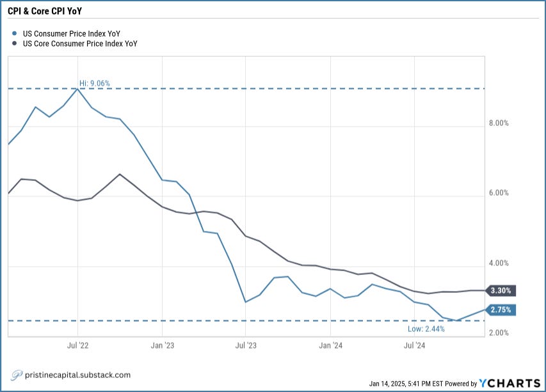The image size is (546, 392).
Task: Click the 'Low: 2.44%' annotation
Action: pos(426,329)
